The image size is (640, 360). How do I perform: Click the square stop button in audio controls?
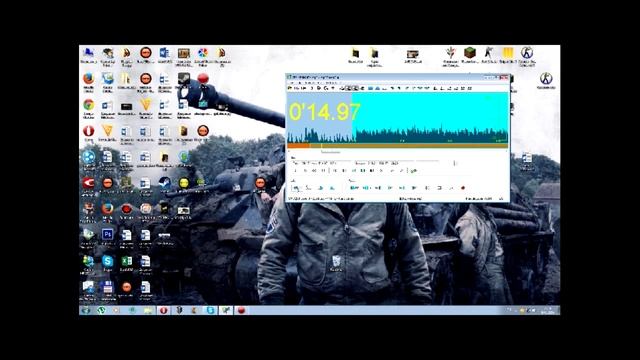(x=440, y=188)
